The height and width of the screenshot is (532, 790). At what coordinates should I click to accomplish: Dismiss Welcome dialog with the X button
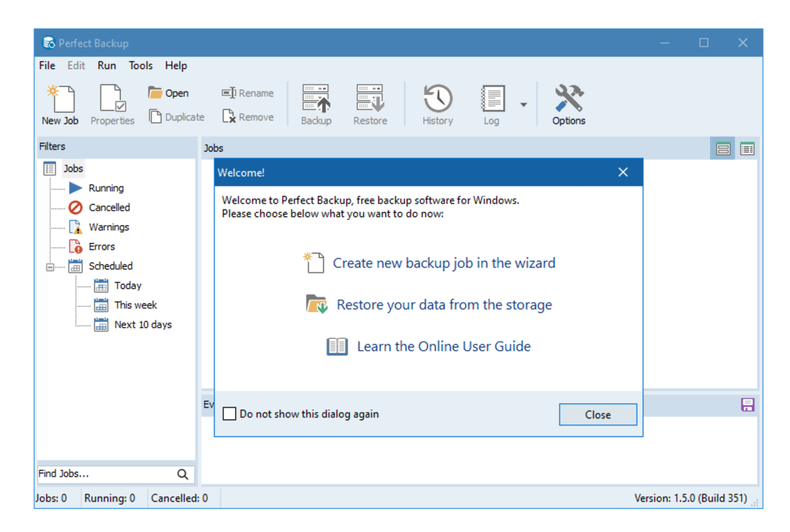[623, 173]
